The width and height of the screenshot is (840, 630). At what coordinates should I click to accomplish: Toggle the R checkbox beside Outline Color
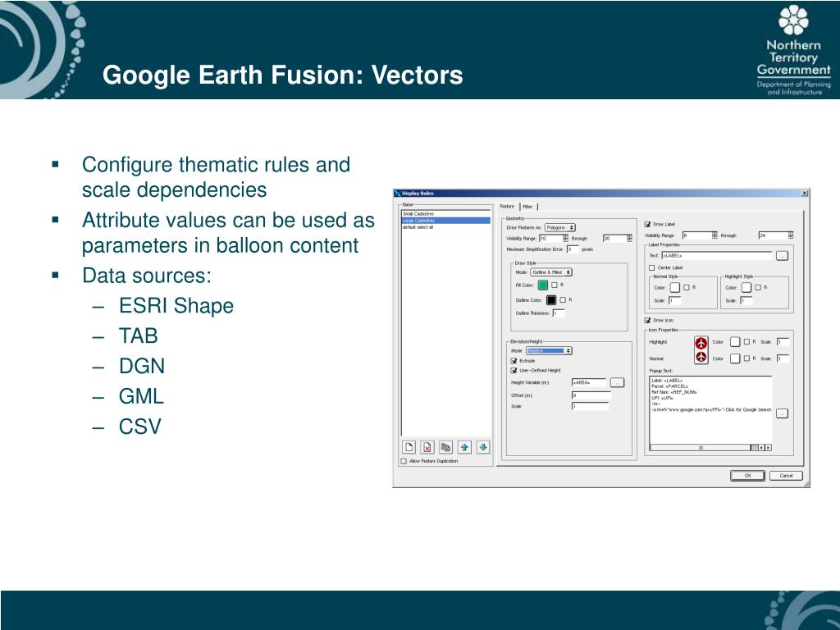click(563, 300)
